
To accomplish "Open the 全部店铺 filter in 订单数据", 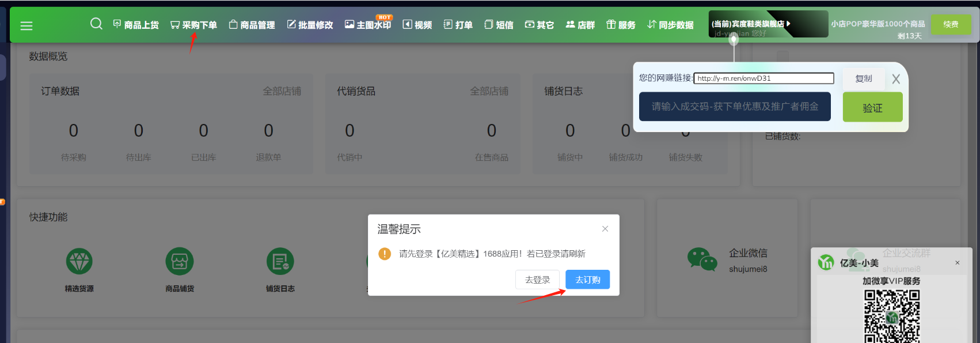I will pos(282,92).
